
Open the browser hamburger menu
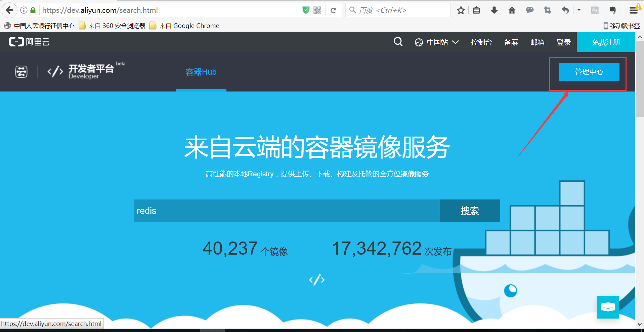pos(634,10)
